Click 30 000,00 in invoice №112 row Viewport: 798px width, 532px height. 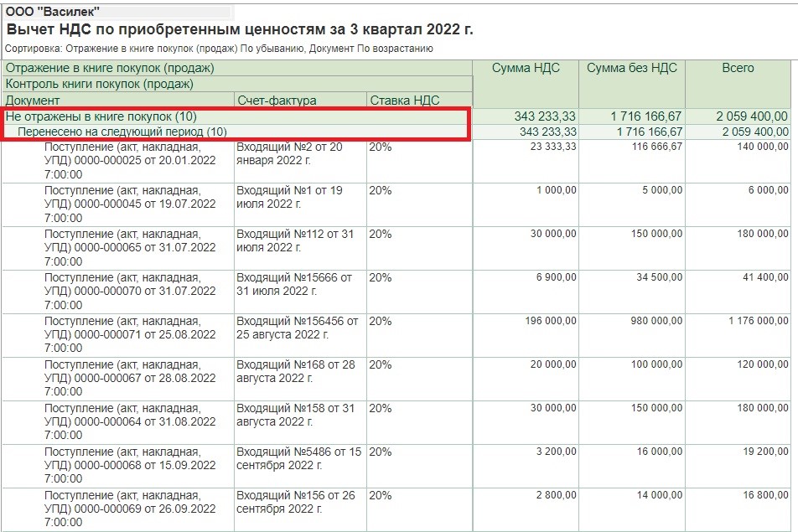point(553,235)
